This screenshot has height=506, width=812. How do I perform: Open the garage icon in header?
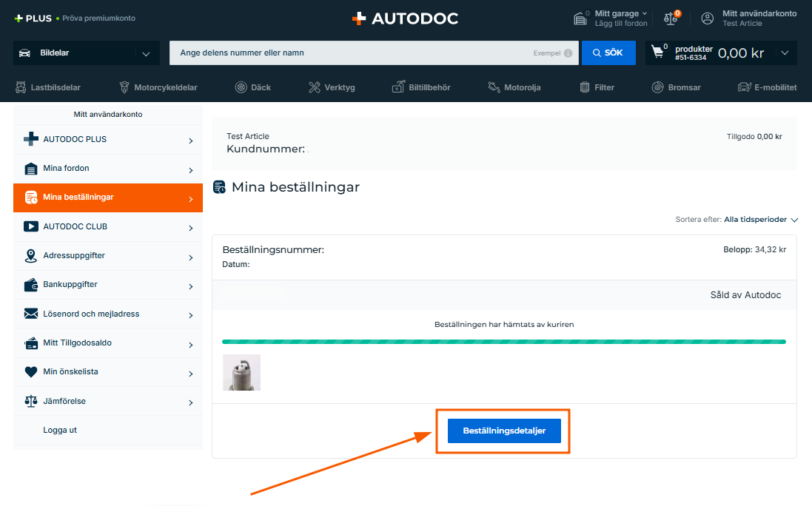pos(581,18)
